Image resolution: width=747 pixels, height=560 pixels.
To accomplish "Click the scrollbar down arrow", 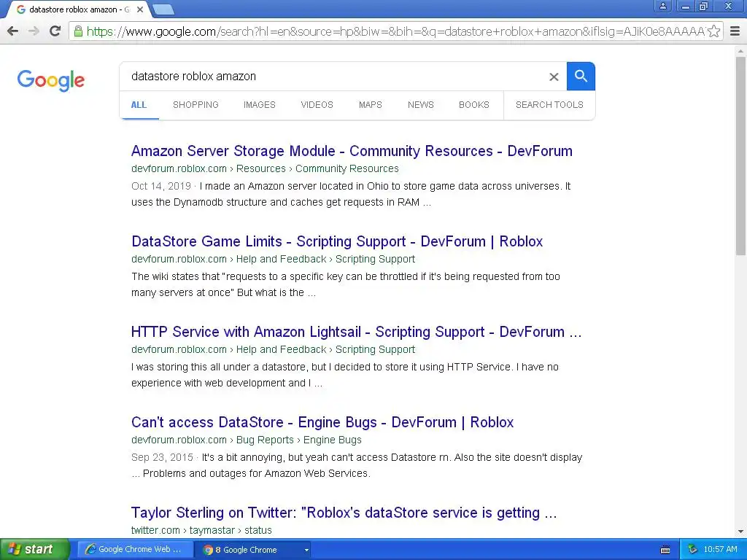I will (740, 531).
